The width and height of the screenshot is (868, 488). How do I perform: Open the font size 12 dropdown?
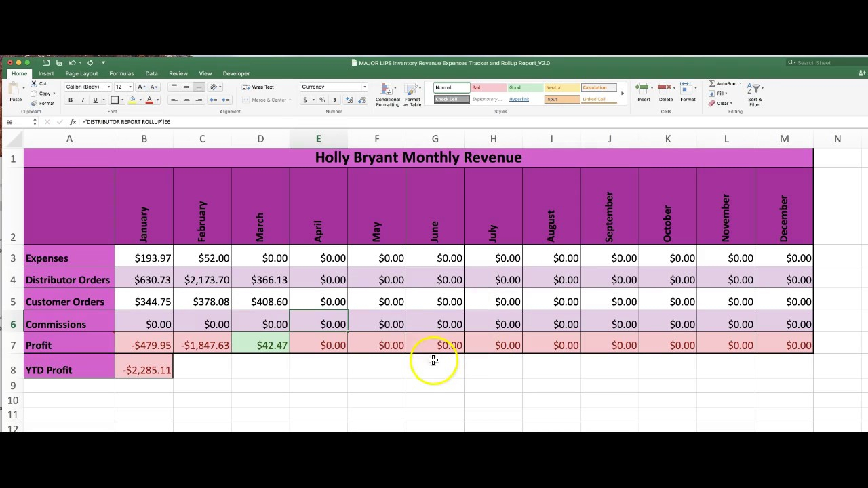[x=130, y=87]
